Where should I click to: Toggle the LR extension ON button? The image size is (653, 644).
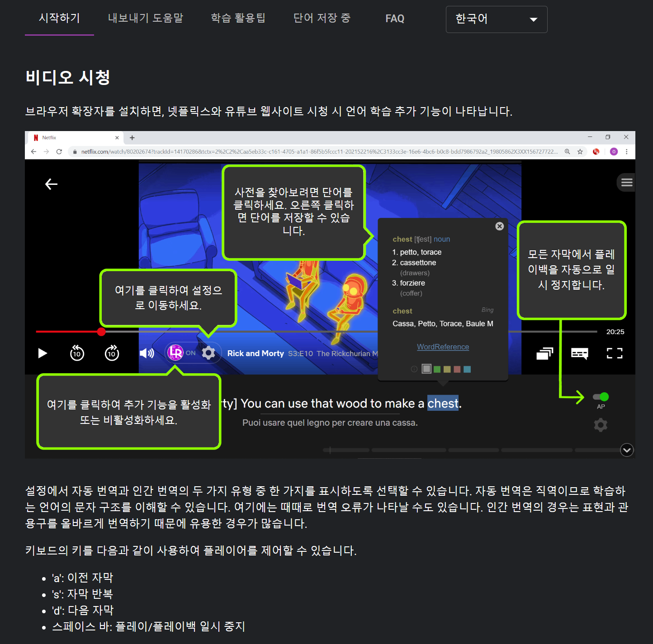tap(181, 353)
